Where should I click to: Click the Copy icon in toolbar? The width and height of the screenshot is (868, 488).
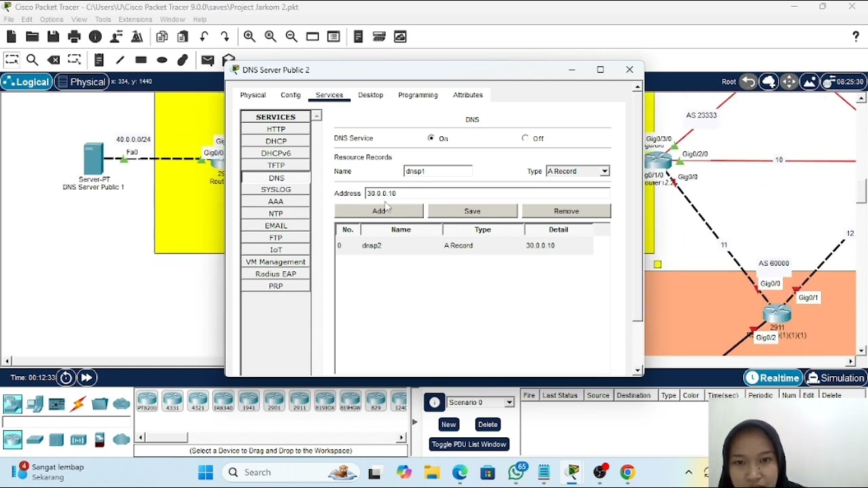(162, 37)
